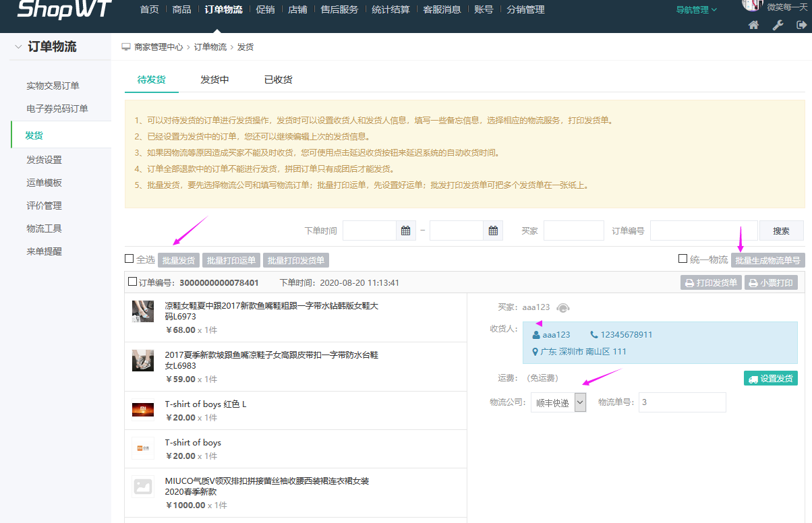Enable the 统一物流 checkbox
The width and height of the screenshot is (812, 523).
(x=683, y=259)
